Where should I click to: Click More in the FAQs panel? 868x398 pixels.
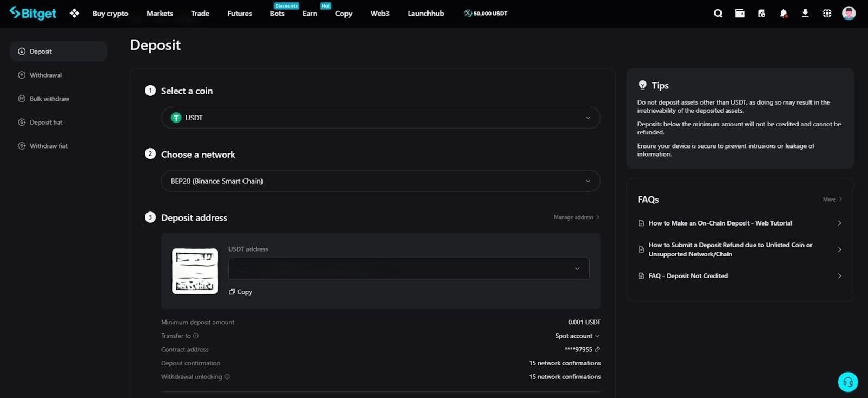(x=832, y=200)
